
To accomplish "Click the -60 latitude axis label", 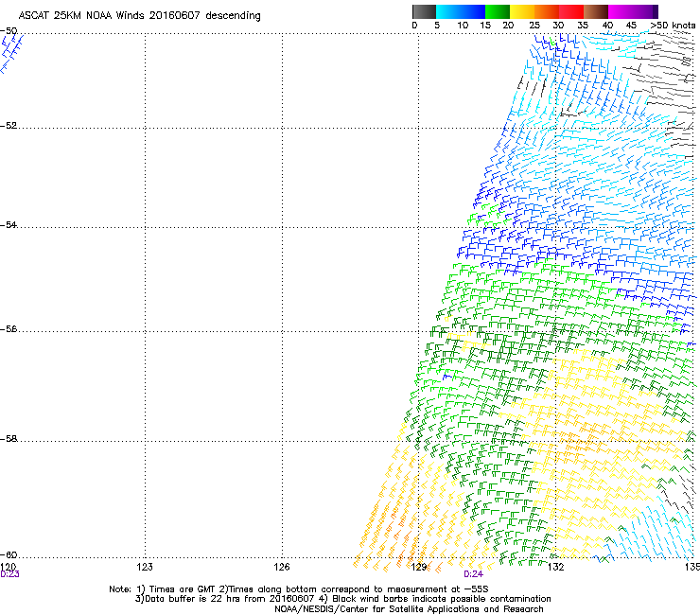I will 9,555.
